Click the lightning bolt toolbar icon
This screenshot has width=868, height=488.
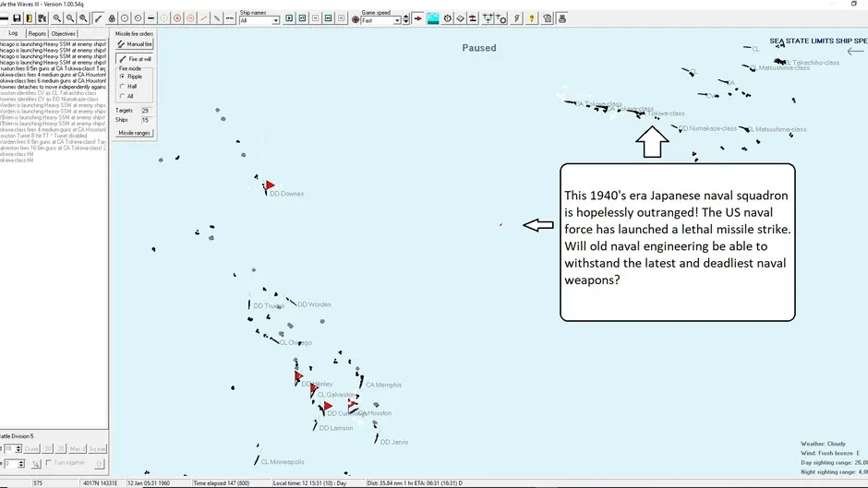(x=516, y=18)
